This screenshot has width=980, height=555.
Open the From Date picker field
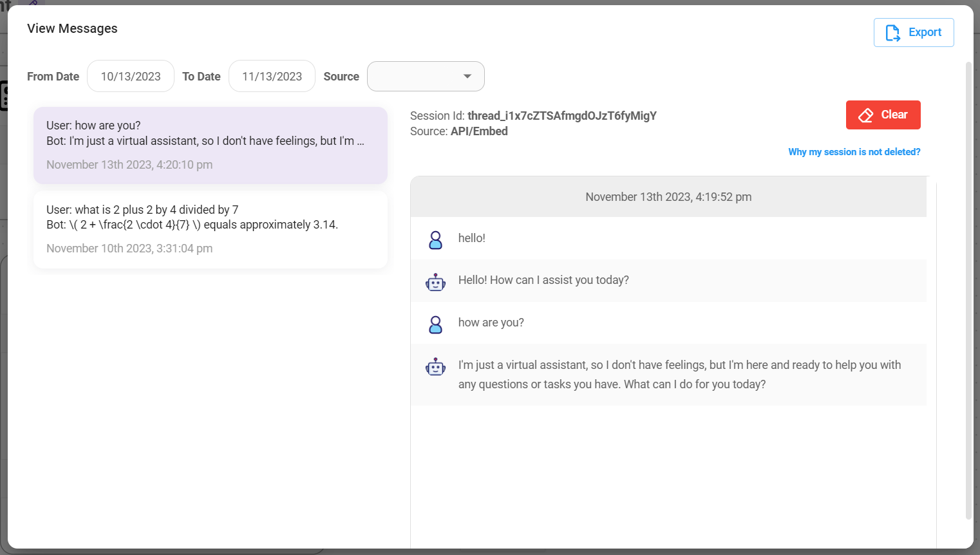tap(131, 77)
